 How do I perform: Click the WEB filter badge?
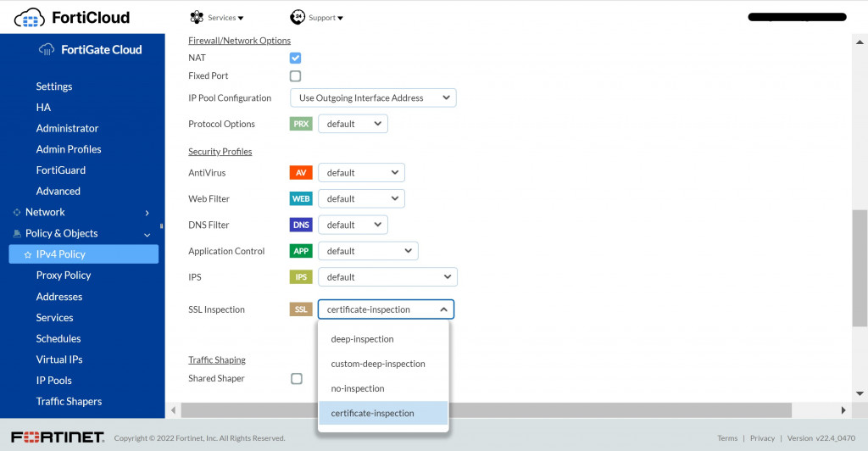pos(301,198)
